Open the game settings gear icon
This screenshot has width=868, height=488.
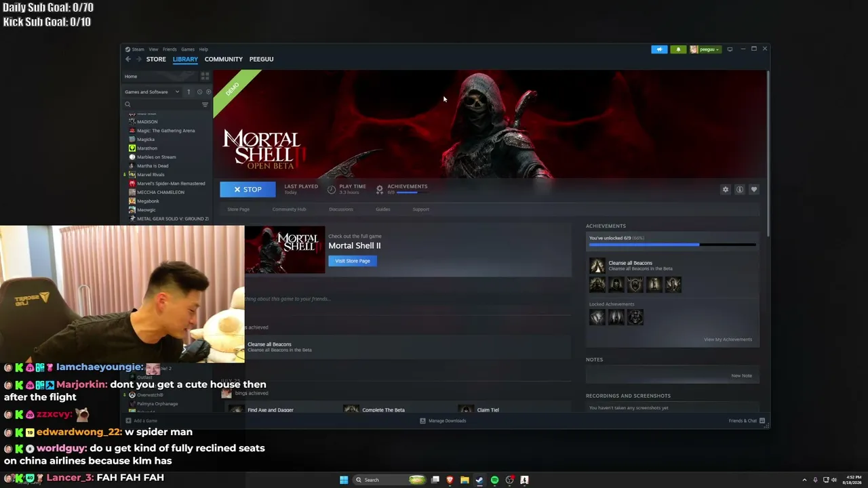tap(726, 190)
